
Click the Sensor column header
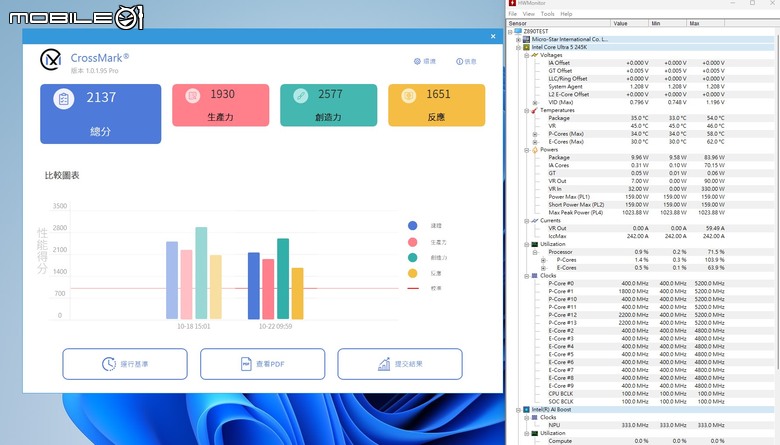pyautogui.click(x=559, y=23)
